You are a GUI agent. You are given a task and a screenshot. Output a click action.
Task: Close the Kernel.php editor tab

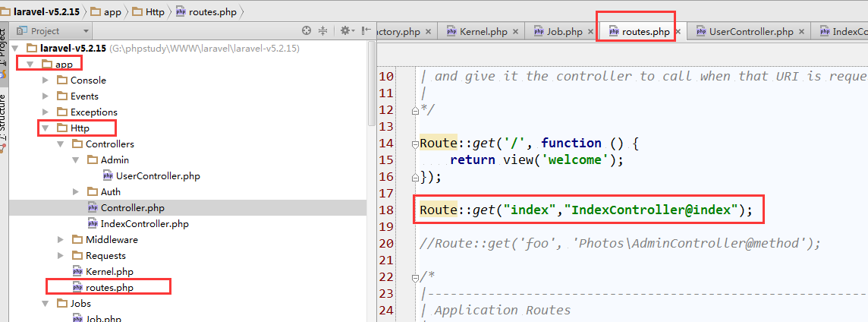(x=516, y=32)
